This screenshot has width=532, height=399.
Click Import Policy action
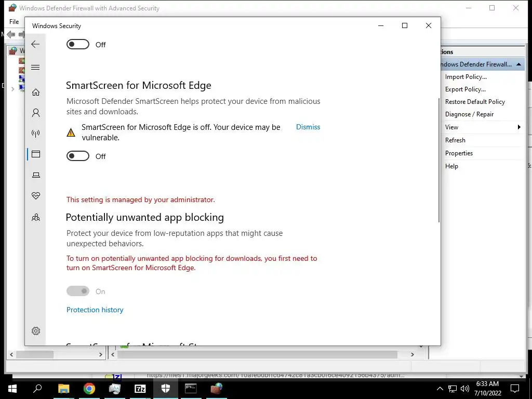tap(466, 77)
